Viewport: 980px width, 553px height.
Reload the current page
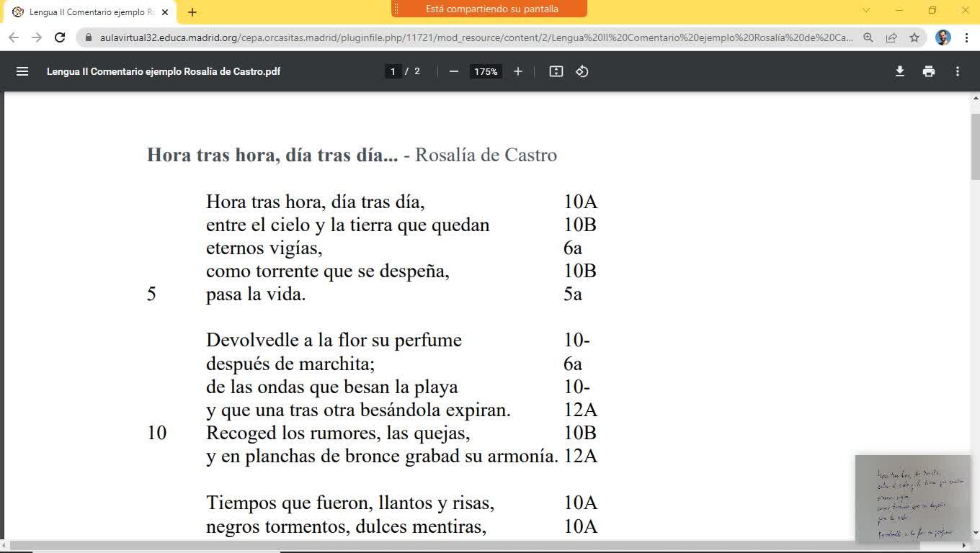tap(61, 37)
